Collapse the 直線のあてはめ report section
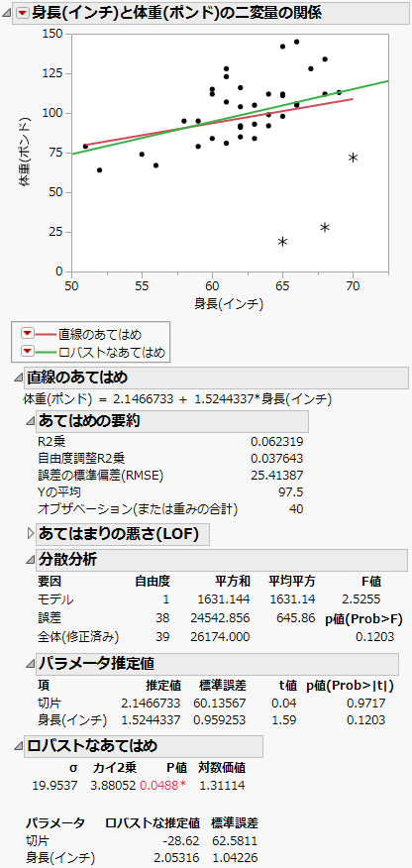This screenshot has height=868, width=412. coord(18,380)
